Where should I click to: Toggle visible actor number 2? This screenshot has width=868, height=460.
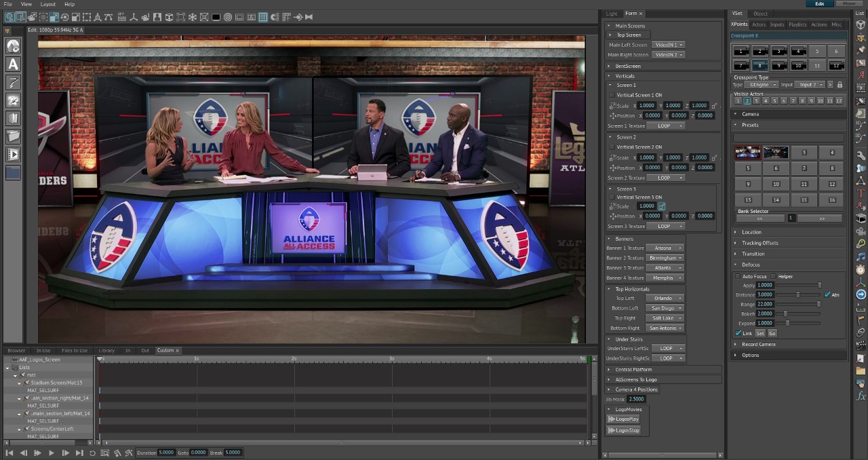747,100
